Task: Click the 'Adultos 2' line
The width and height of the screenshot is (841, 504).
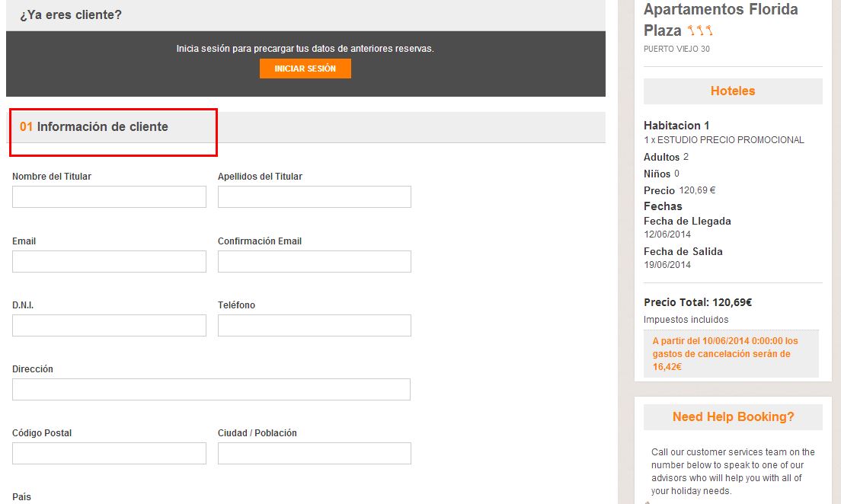Action: (x=666, y=157)
